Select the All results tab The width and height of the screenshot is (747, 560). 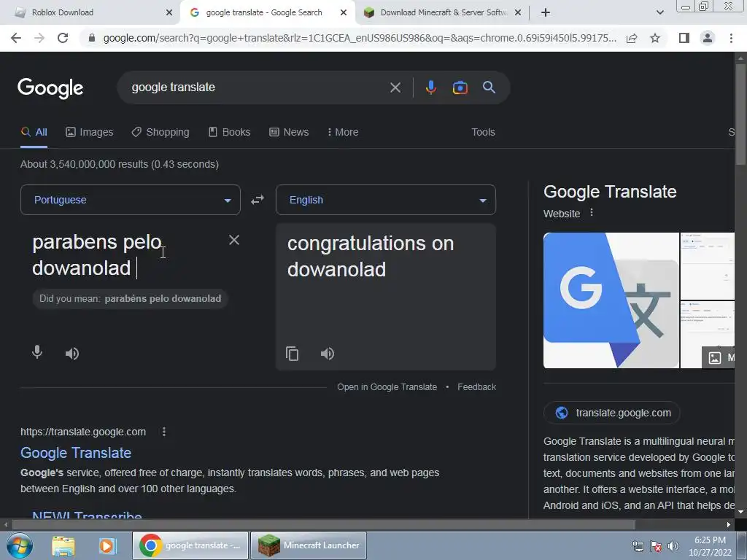tap(34, 132)
